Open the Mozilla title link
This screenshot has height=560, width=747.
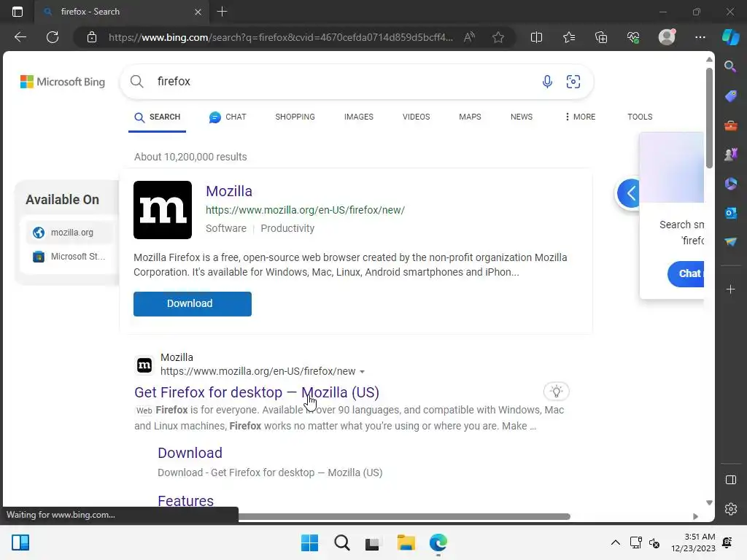coord(229,191)
